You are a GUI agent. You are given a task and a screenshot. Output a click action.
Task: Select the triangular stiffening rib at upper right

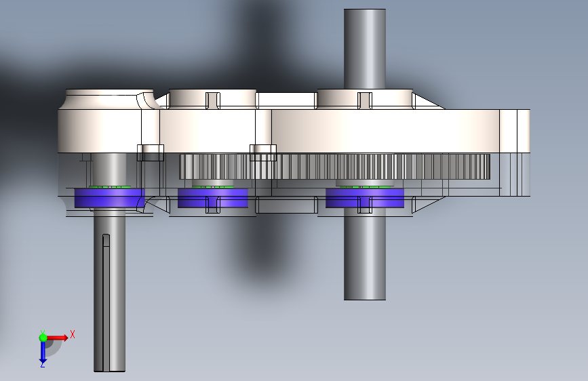427,102
